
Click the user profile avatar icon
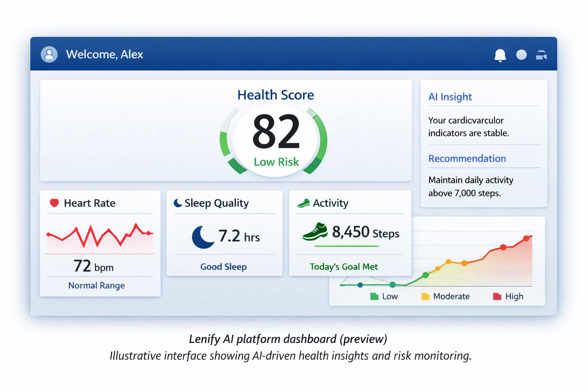pyautogui.click(x=49, y=54)
